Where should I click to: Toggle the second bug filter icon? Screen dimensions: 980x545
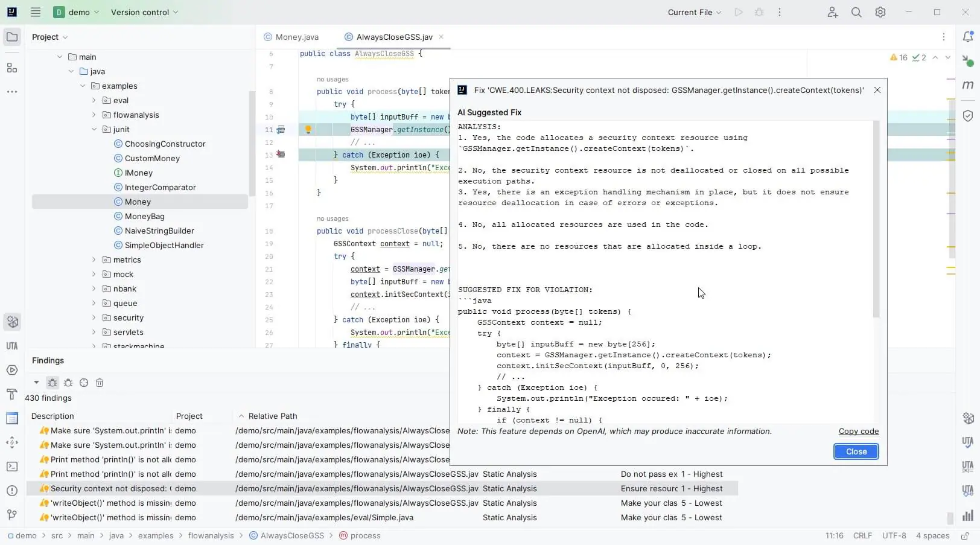(x=68, y=383)
